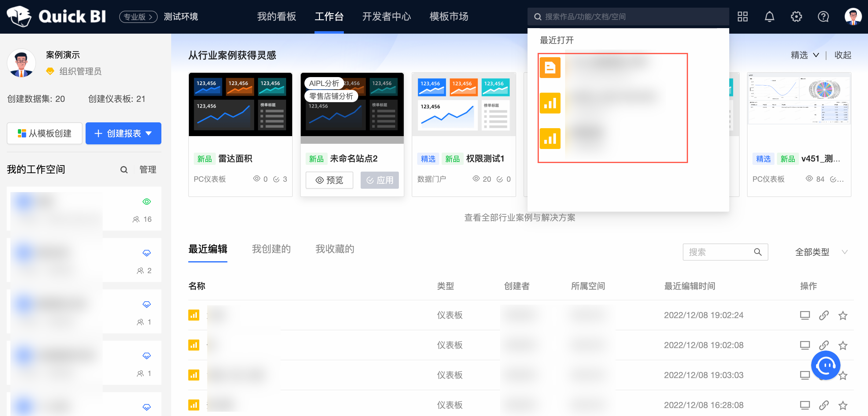Open 开发者中心 in the top menu
868x416 pixels.
pyautogui.click(x=387, y=17)
